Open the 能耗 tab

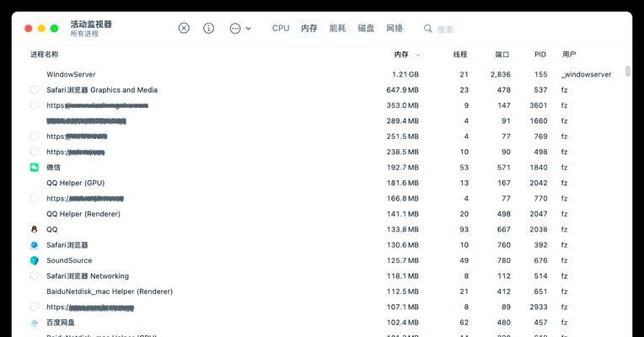[x=338, y=29]
